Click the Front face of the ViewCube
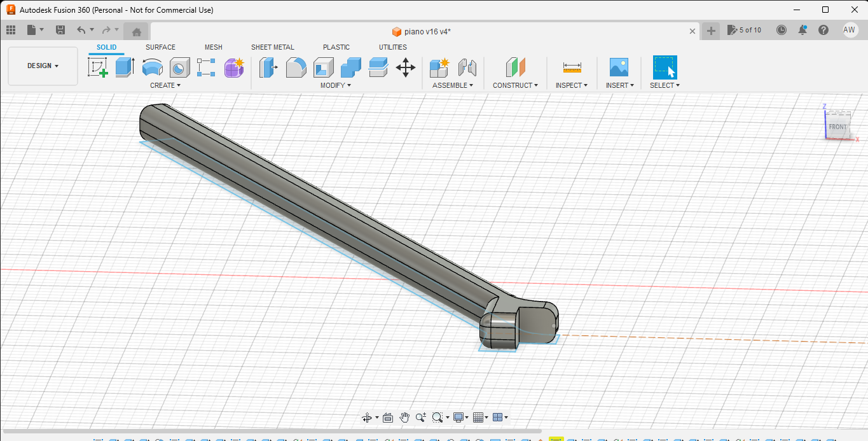 click(837, 127)
